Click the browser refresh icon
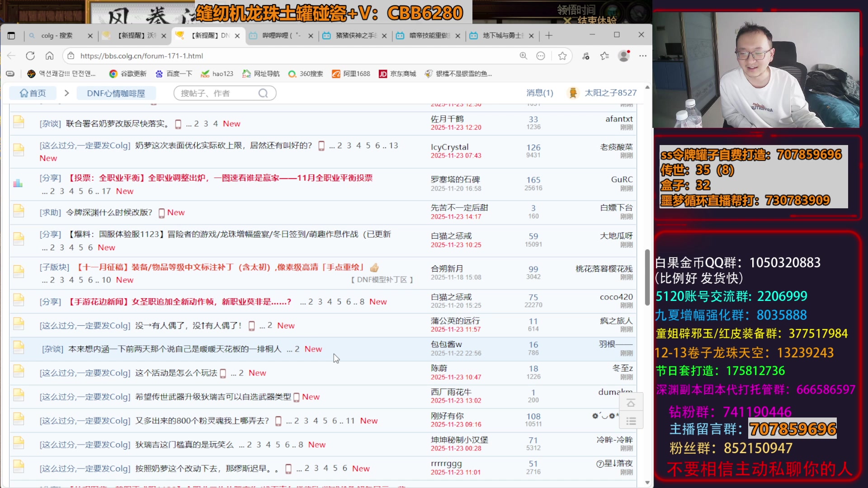The image size is (868, 488). click(x=30, y=56)
